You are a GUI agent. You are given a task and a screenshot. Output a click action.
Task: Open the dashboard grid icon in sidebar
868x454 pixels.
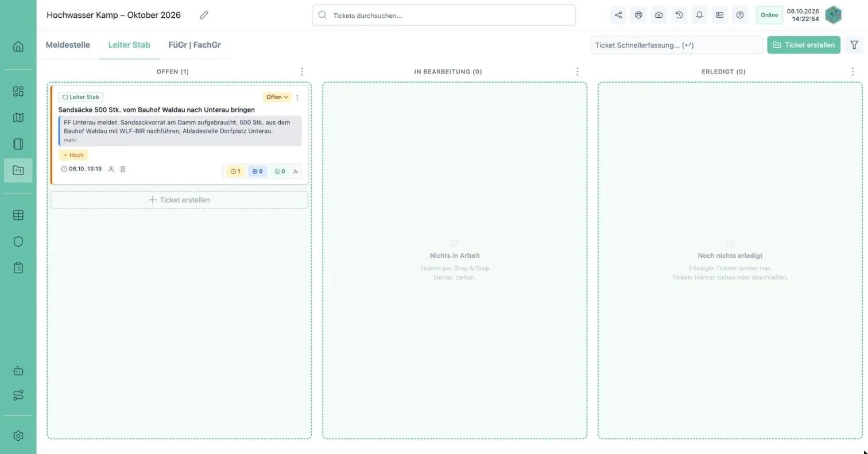tap(18, 91)
